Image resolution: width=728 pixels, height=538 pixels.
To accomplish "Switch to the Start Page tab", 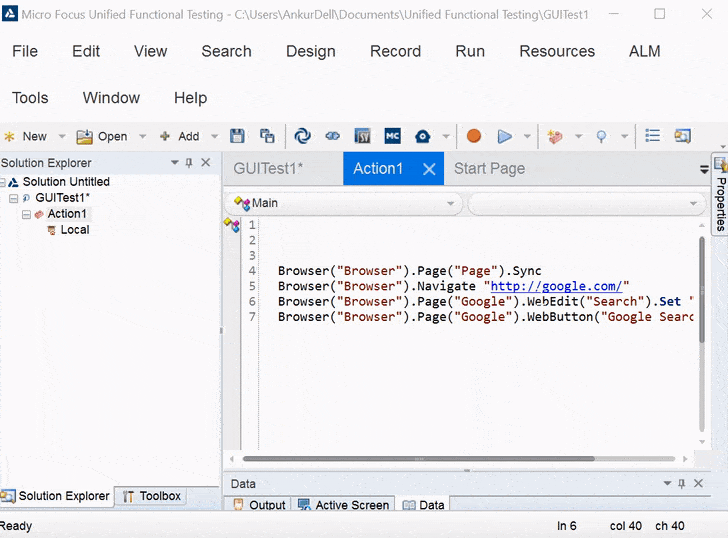I will tap(489, 169).
